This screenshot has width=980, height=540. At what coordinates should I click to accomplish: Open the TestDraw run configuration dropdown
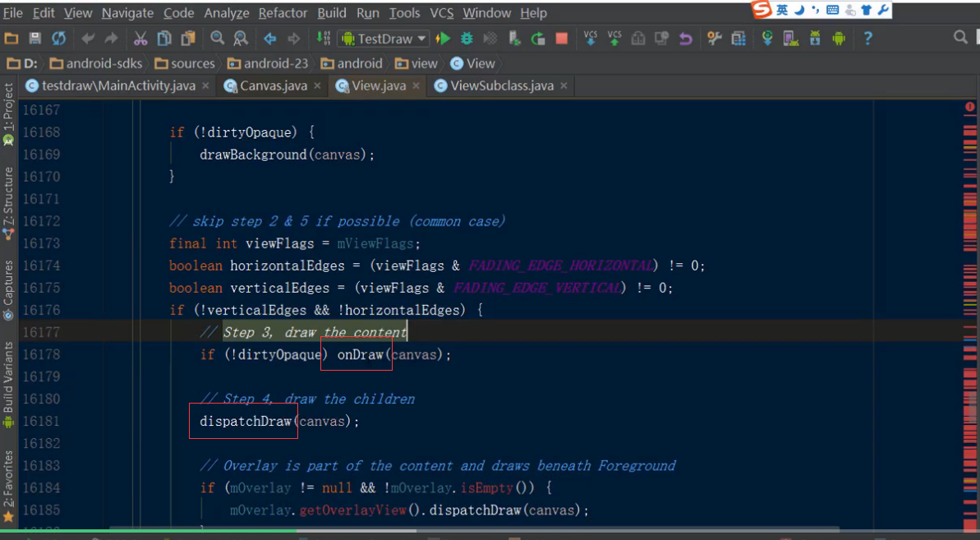coord(384,39)
